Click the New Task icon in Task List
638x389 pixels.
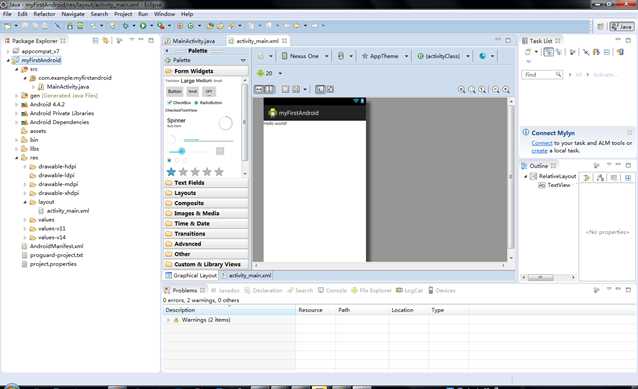pos(528,52)
